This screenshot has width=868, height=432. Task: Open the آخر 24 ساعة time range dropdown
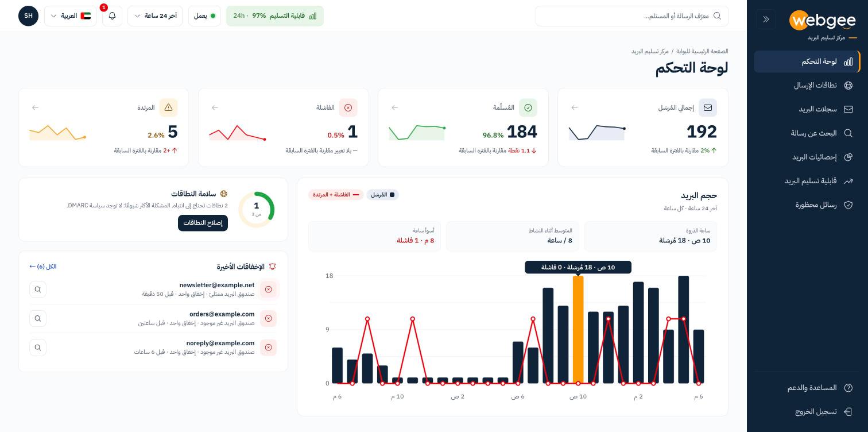coord(155,16)
